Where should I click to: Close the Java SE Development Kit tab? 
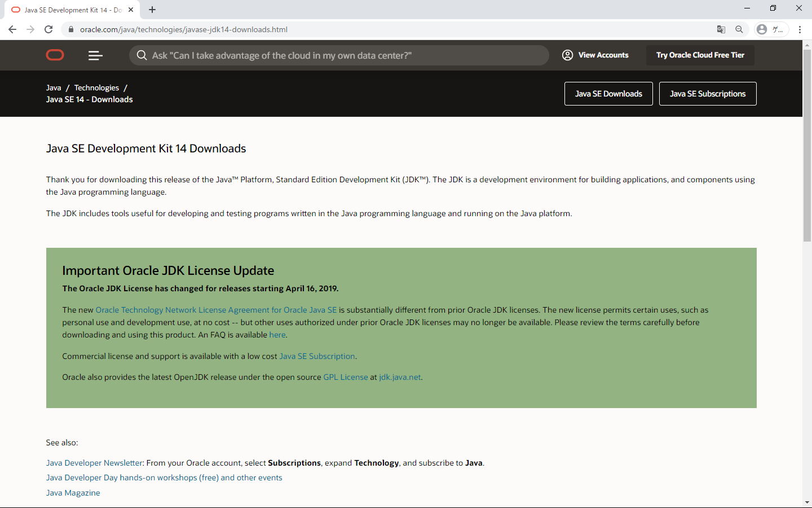pyautogui.click(x=131, y=10)
